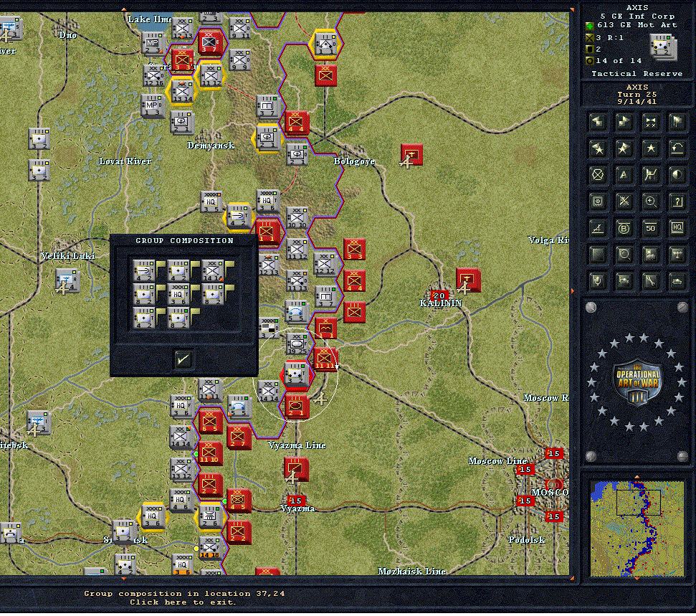Click the minimap overview
Viewport: 696px width, 616px height.
pyautogui.click(x=637, y=529)
